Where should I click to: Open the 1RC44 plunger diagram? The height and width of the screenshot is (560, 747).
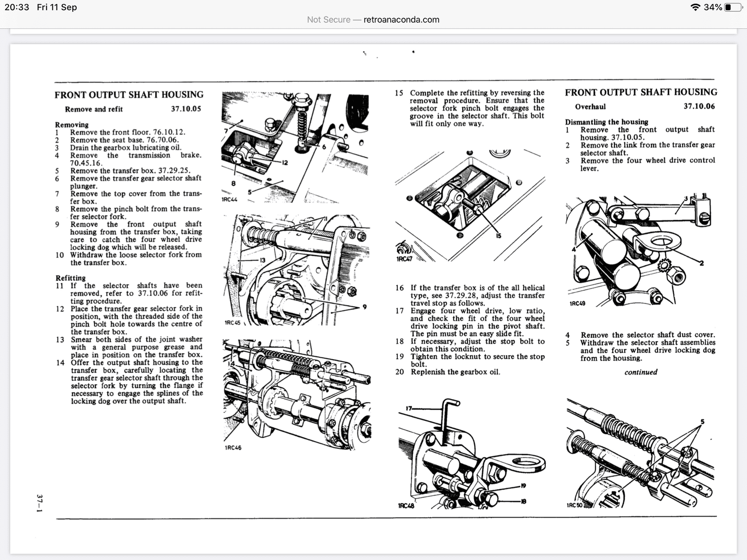tap(295, 147)
